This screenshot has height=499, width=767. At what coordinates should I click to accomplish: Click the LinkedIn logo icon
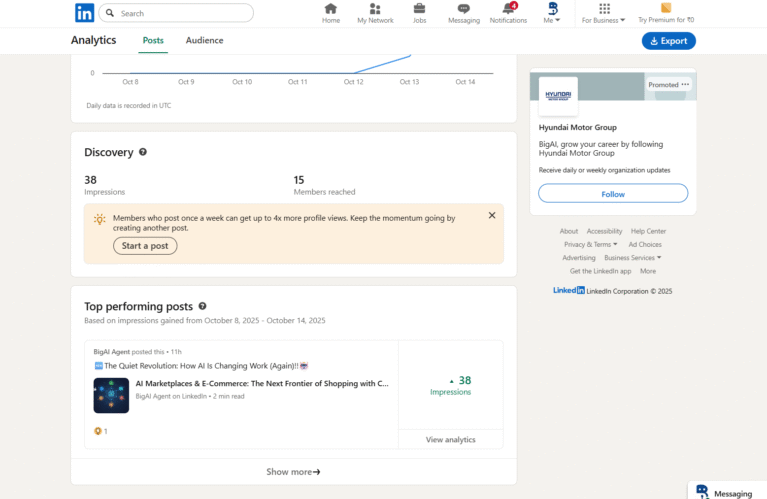click(x=84, y=13)
